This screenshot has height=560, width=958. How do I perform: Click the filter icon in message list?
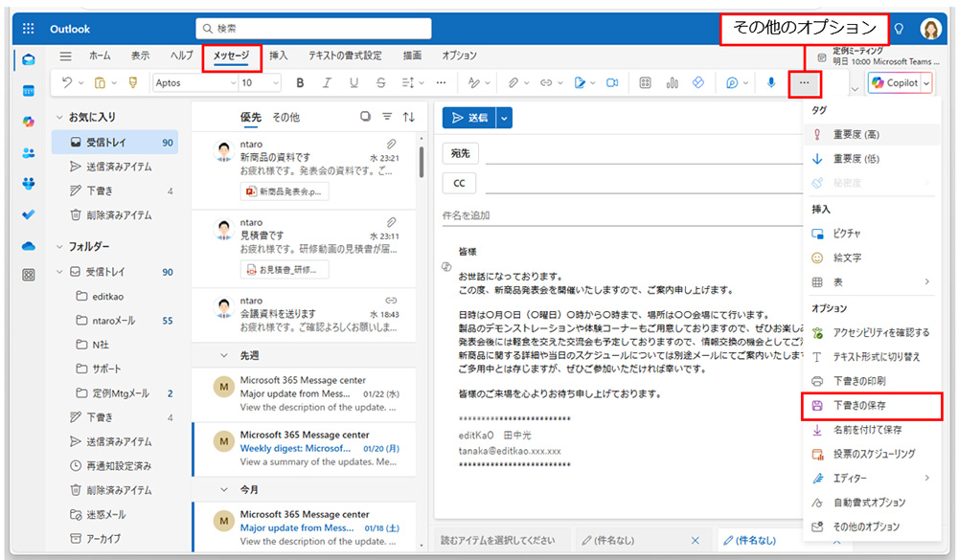387,117
